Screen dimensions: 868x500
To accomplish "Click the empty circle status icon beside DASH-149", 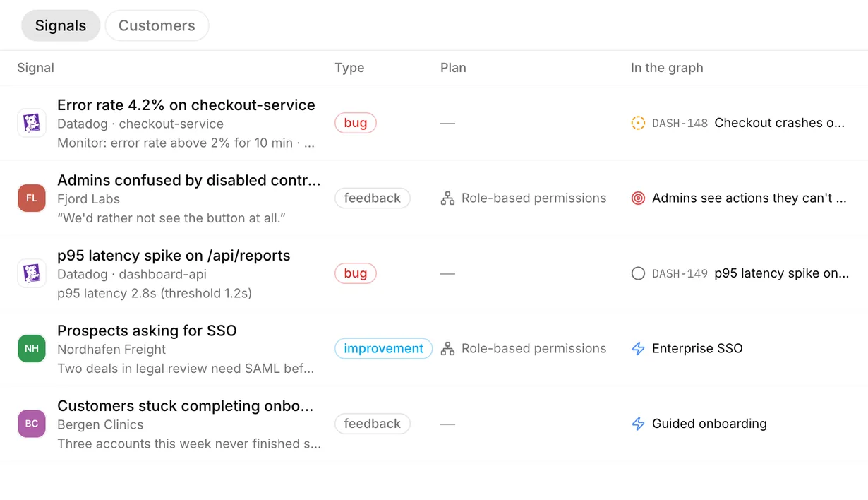I will point(638,273).
